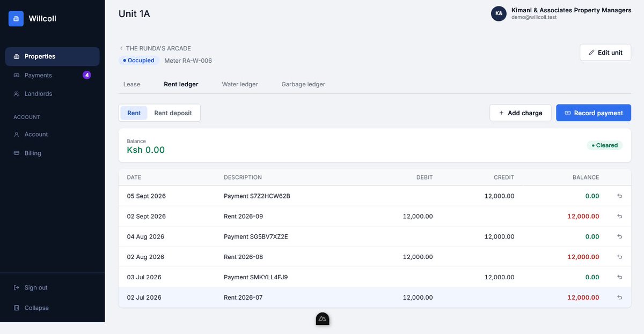Reverse the Payment SMKYLL4FJ9 entry

pos(620,277)
